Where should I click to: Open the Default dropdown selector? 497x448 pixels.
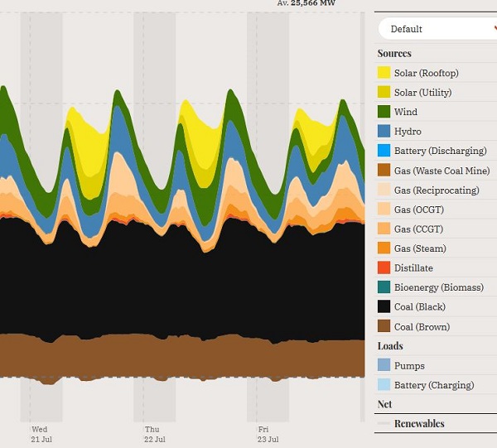click(x=437, y=29)
